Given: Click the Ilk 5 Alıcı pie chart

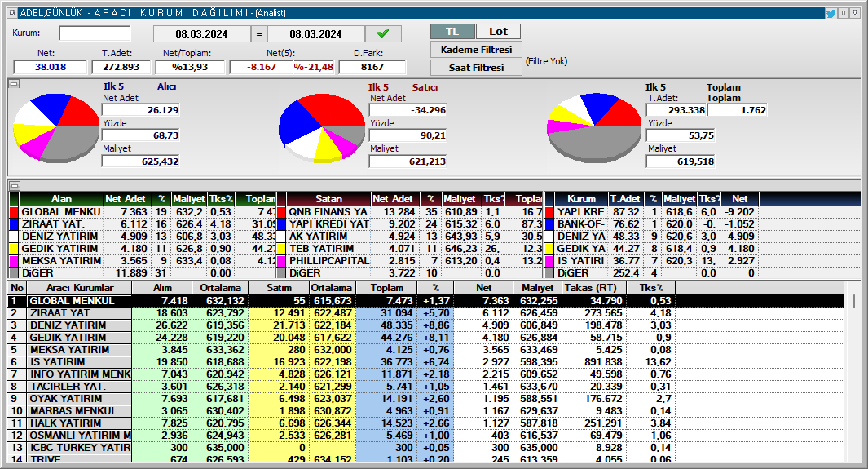Looking at the screenshot, I should point(56,128).
